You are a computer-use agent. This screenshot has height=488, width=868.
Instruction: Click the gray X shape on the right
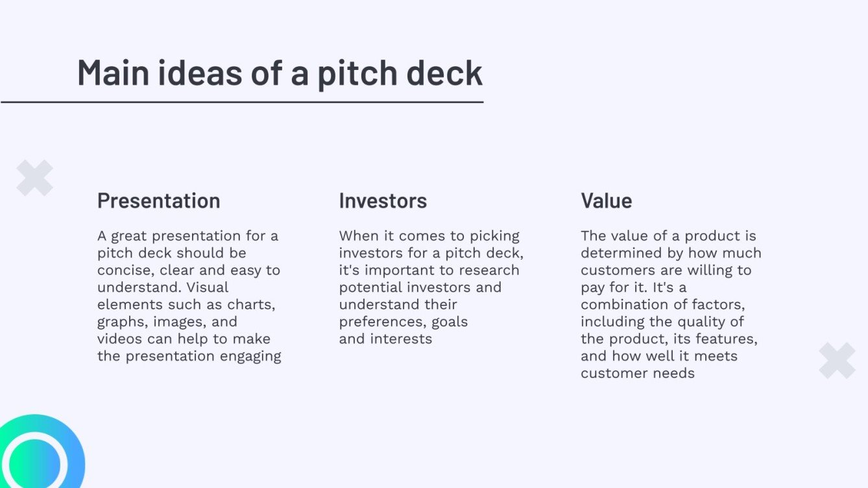[837, 361]
